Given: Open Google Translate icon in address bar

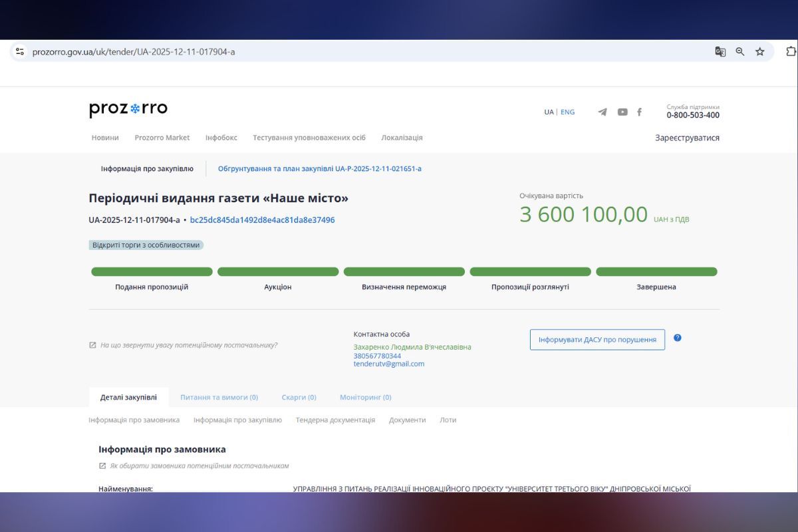Looking at the screenshot, I should (x=720, y=51).
